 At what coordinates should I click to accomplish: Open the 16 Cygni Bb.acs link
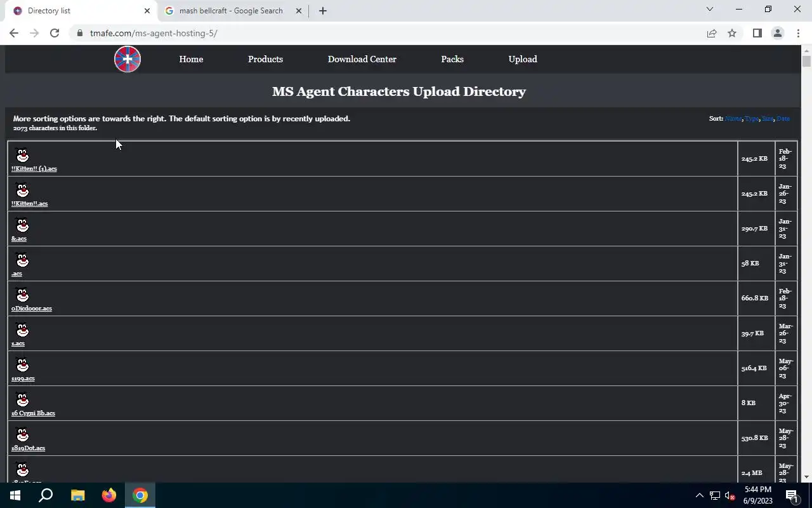pos(33,413)
